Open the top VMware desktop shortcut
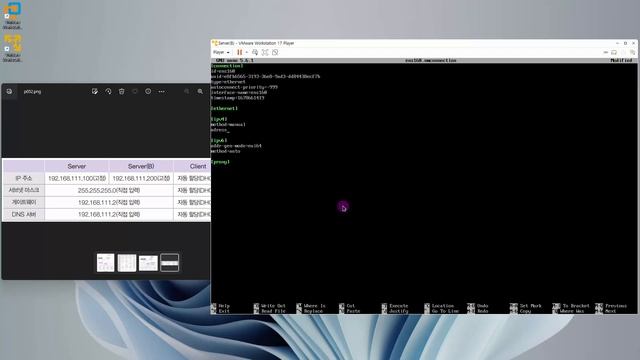The width and height of the screenshot is (640, 360). (12, 16)
